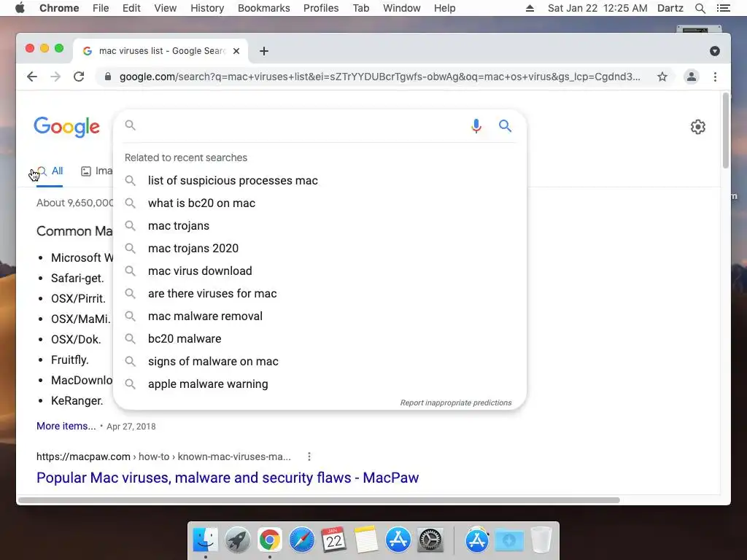747x560 pixels.
Task: Bookmark this page with the star icon
Action: [x=662, y=77]
